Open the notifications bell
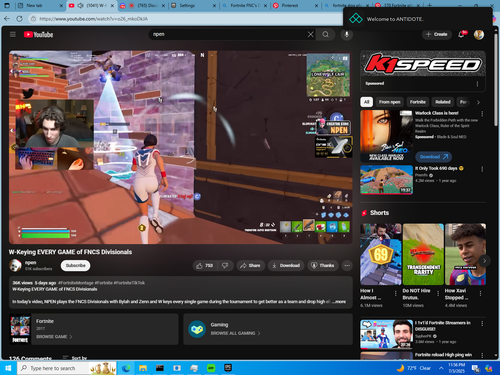 (462, 34)
